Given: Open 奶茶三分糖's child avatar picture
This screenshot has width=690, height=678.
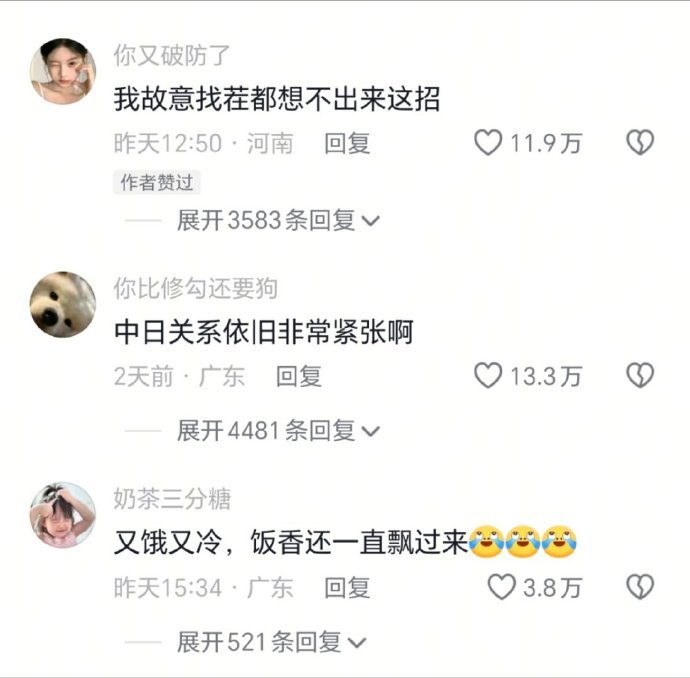Looking at the screenshot, I should [62, 515].
